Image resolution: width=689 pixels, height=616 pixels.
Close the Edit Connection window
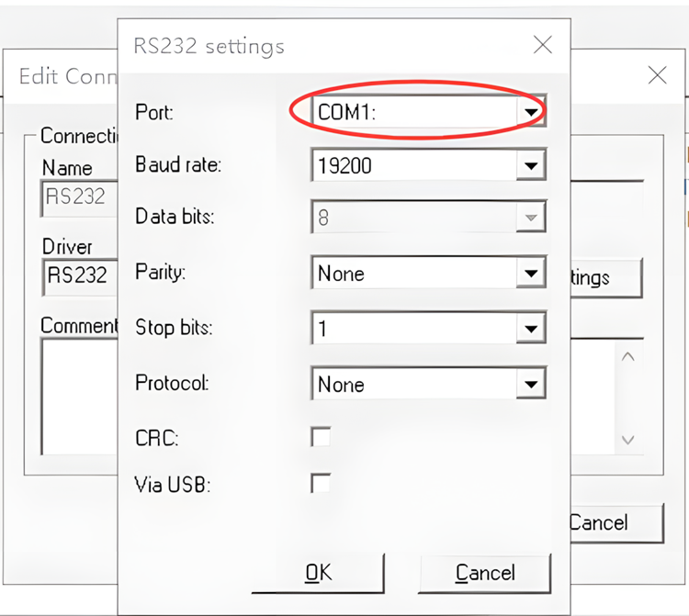tap(657, 75)
